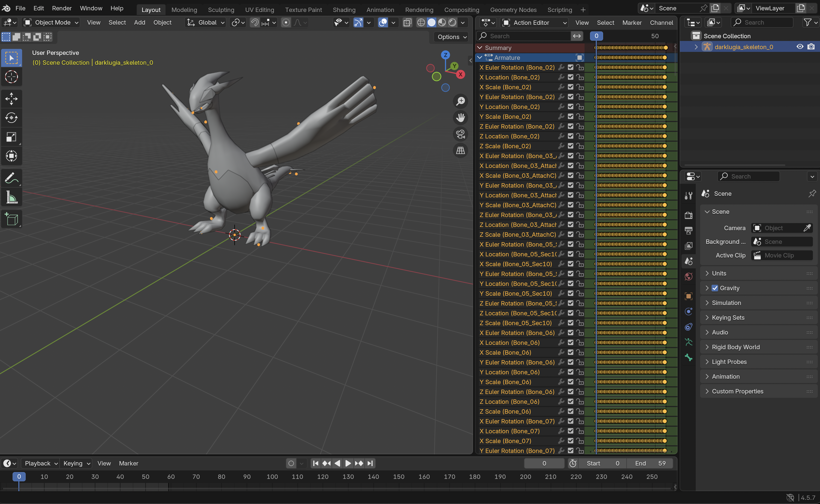Screen dimensions: 820x504
Task: Open the Output properties tab
Action: point(689,230)
